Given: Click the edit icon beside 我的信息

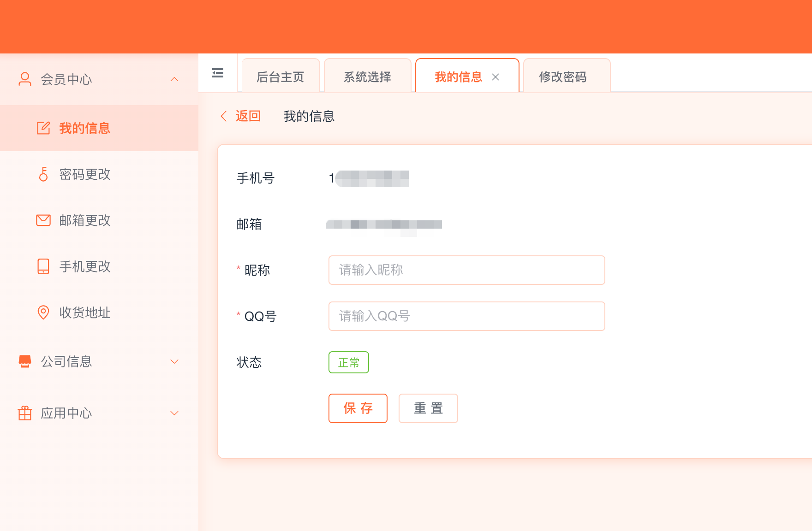Looking at the screenshot, I should [43, 128].
